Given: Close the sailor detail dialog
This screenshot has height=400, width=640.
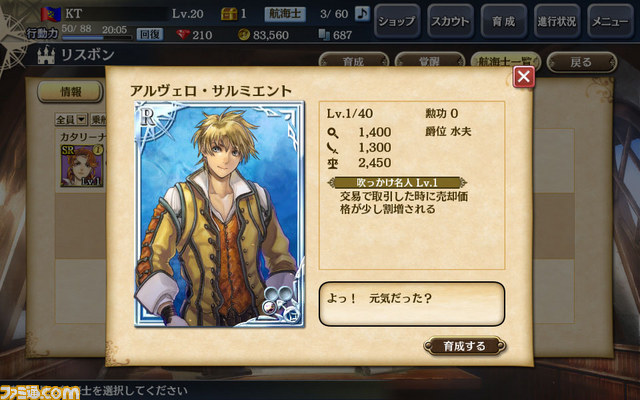Looking at the screenshot, I should (524, 76).
